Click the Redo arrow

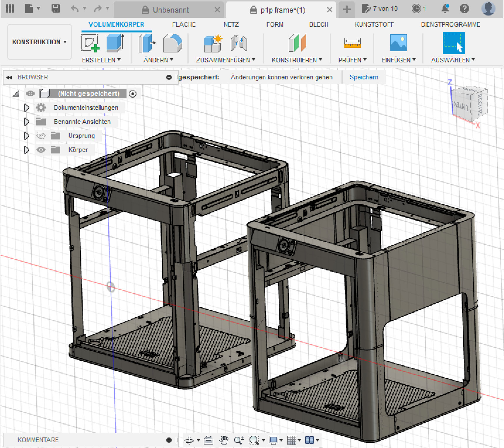(x=98, y=9)
